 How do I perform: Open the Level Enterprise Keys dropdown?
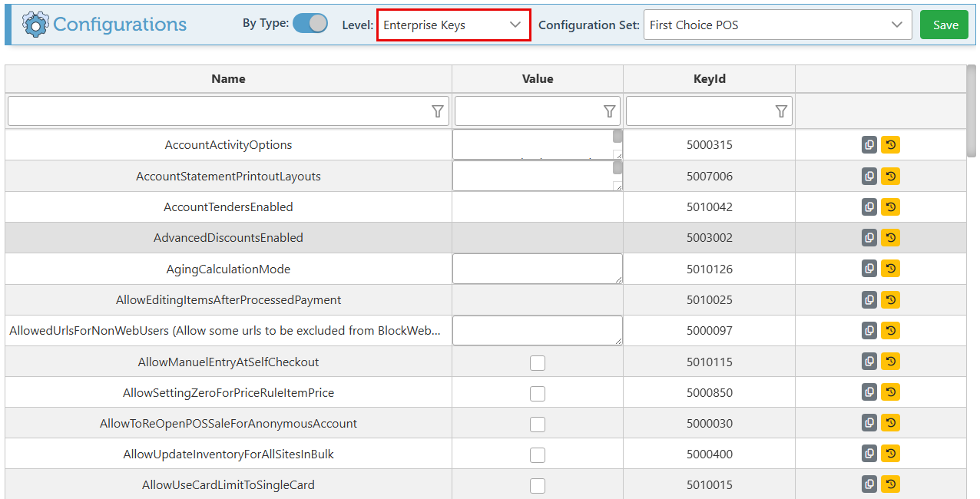pyautogui.click(x=453, y=25)
